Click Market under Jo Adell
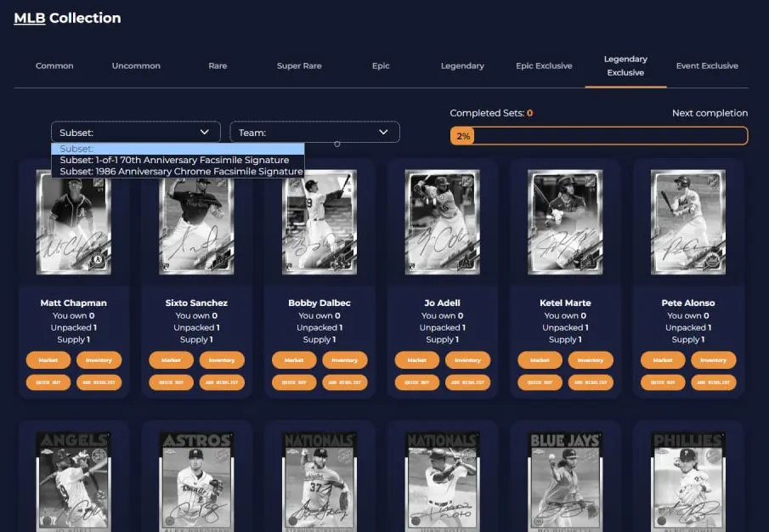Image resolution: width=769 pixels, height=532 pixels. click(417, 359)
